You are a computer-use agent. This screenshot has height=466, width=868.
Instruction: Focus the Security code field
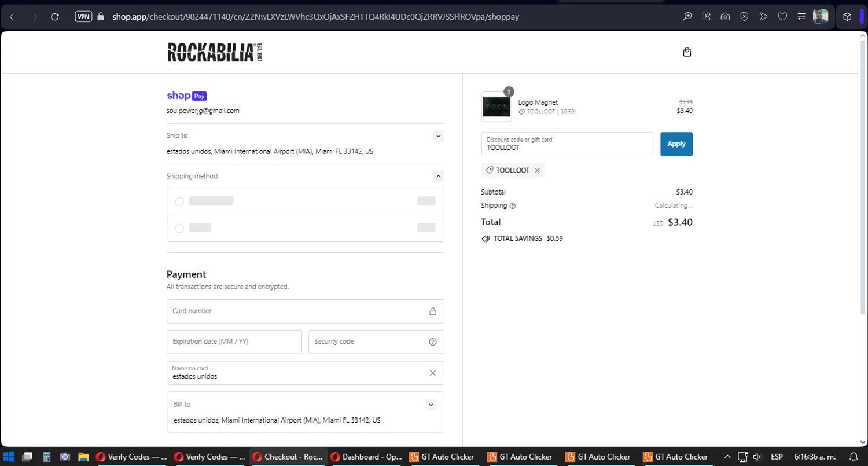[x=376, y=342]
